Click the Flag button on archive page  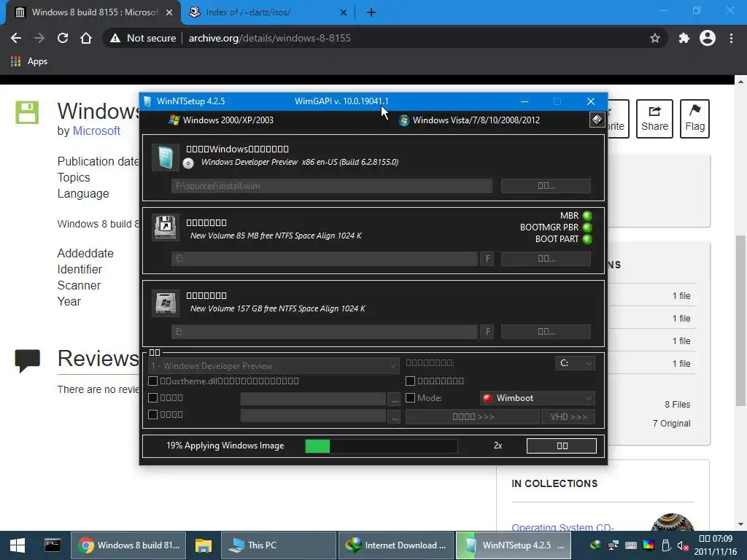click(x=694, y=119)
